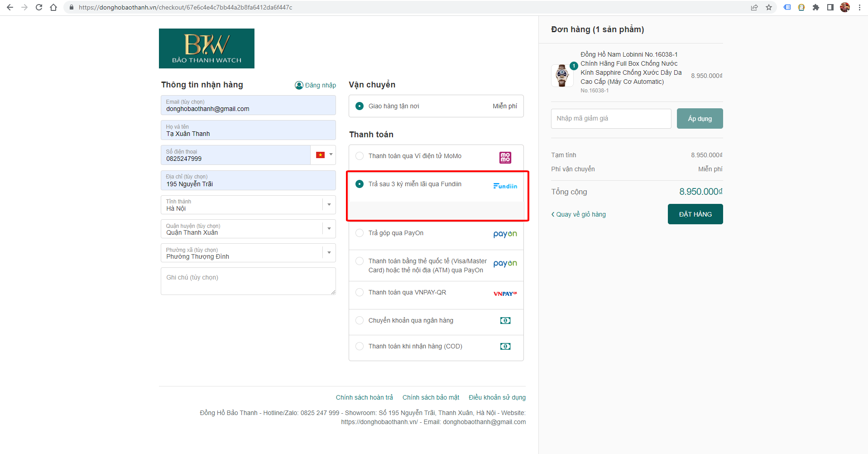The image size is (868, 454).
Task: Click the Tạm tính subtotal amount
Action: tap(706, 155)
